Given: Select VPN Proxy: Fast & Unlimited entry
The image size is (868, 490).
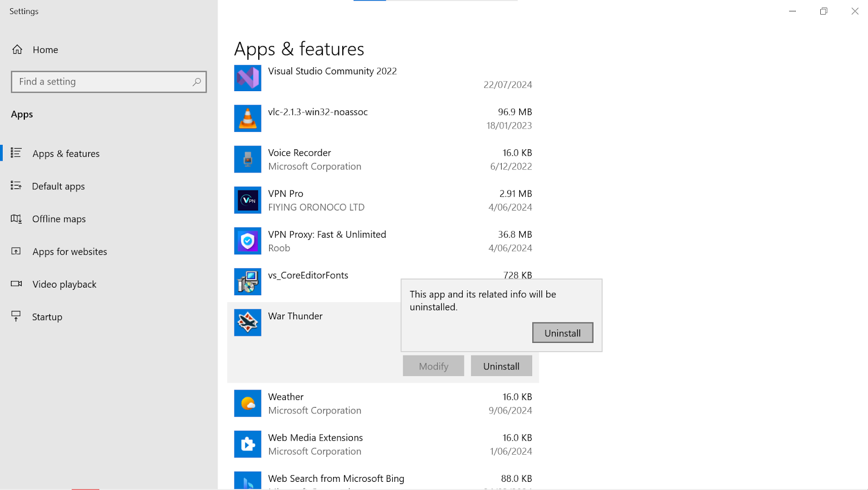Looking at the screenshot, I should (x=327, y=234).
